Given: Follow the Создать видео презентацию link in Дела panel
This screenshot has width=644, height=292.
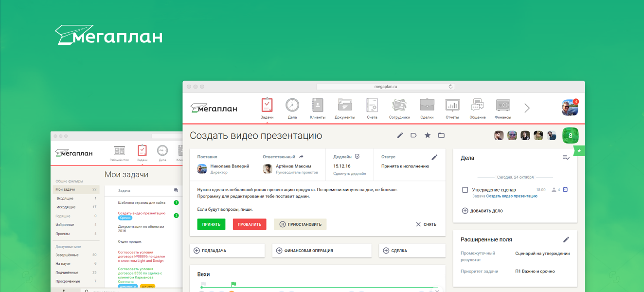Looking at the screenshot, I should [512, 196].
